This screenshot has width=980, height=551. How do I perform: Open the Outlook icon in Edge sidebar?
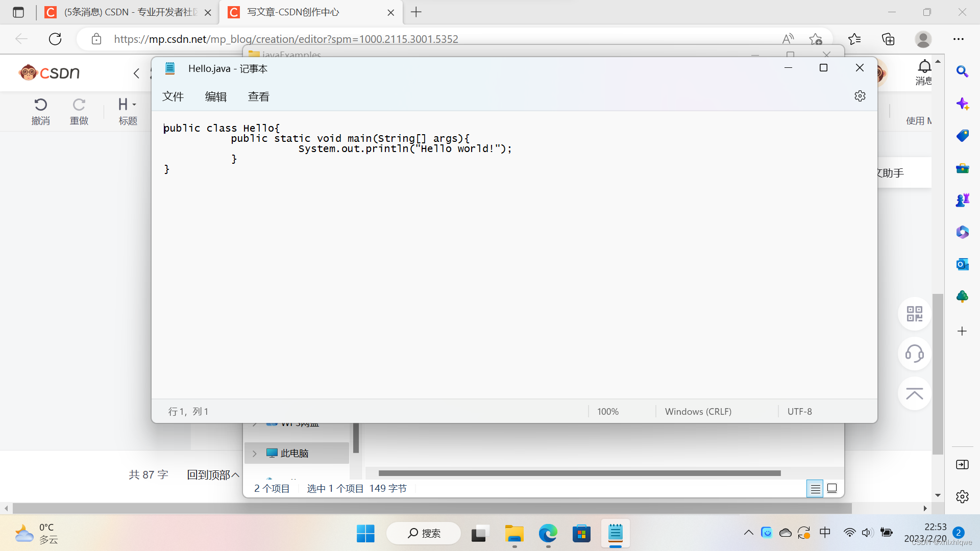click(962, 264)
